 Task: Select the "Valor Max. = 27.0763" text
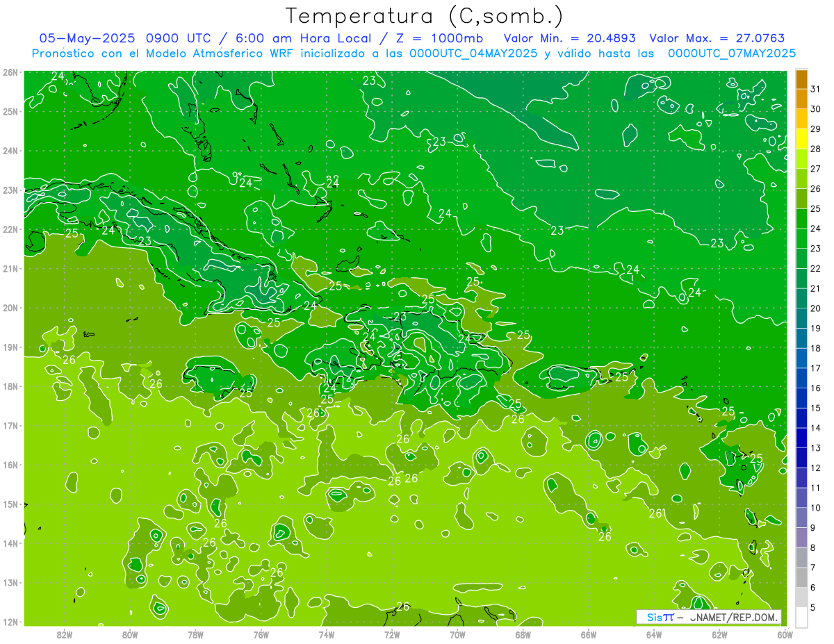pos(717,38)
